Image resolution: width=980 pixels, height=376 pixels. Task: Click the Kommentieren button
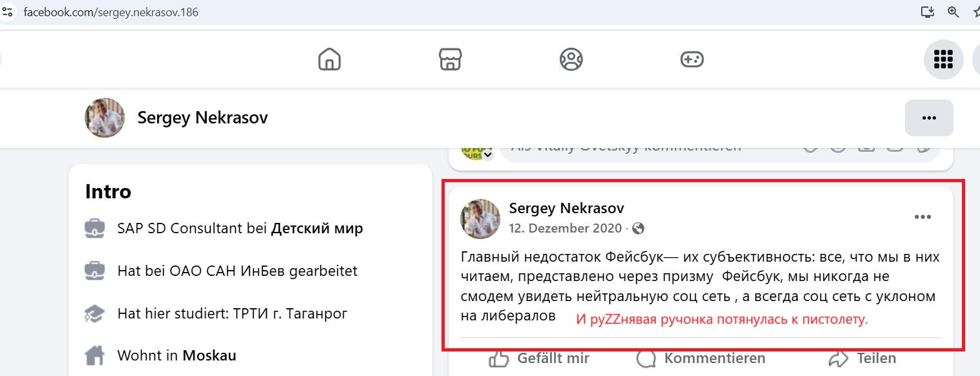click(x=701, y=359)
